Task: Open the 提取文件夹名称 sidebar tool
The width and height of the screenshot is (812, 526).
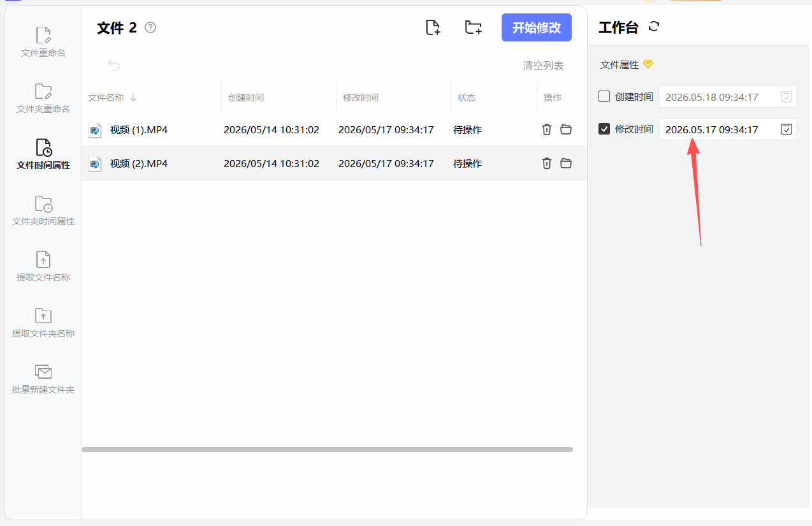Action: (x=43, y=323)
